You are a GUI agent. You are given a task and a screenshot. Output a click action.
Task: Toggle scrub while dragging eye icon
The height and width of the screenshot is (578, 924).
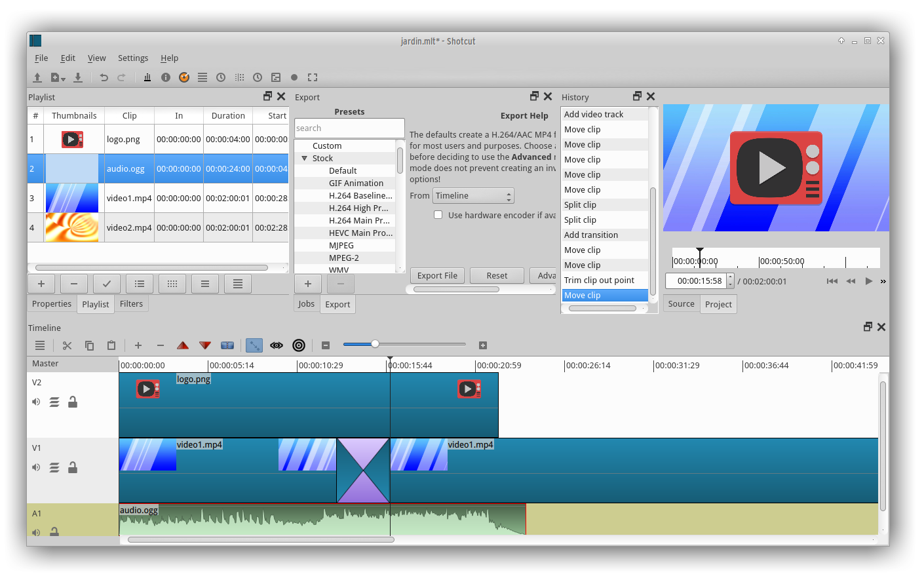click(277, 345)
